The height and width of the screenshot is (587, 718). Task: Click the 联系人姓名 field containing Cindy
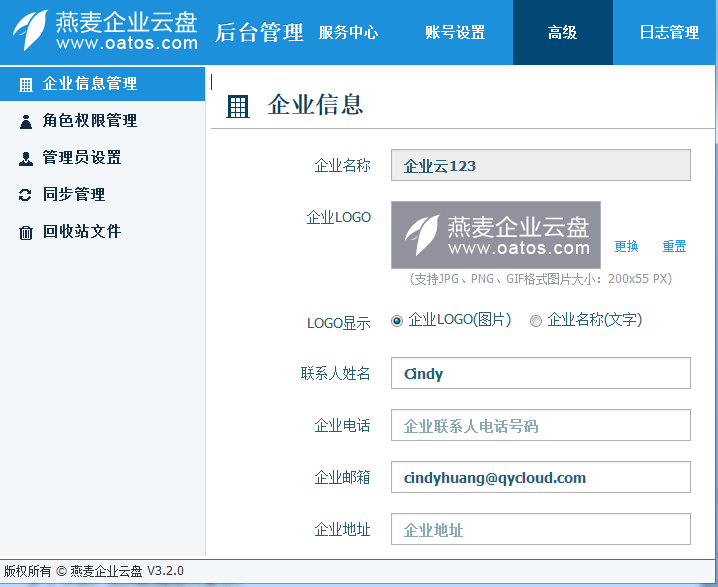point(540,373)
